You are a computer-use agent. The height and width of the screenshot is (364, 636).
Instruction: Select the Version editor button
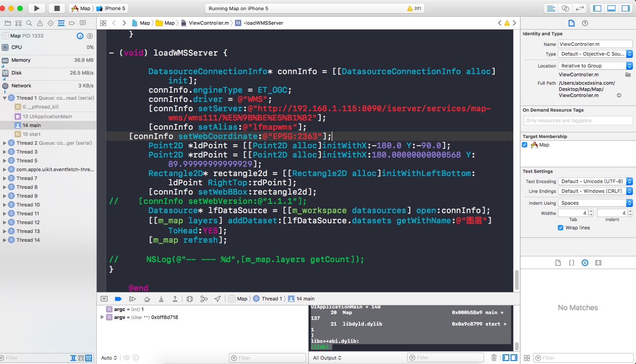tap(579, 8)
